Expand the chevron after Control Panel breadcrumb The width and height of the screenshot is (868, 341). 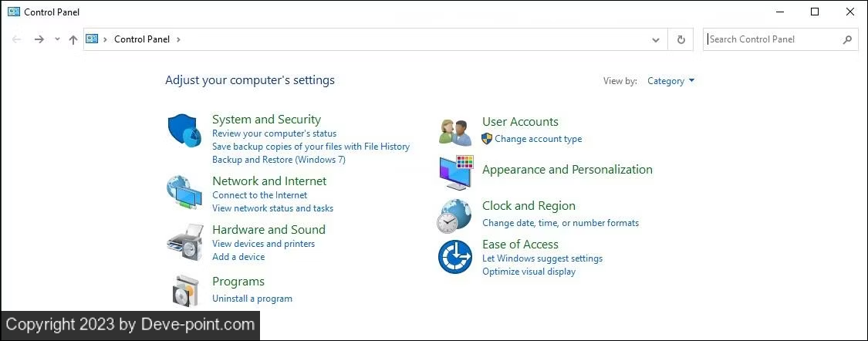[x=178, y=39]
